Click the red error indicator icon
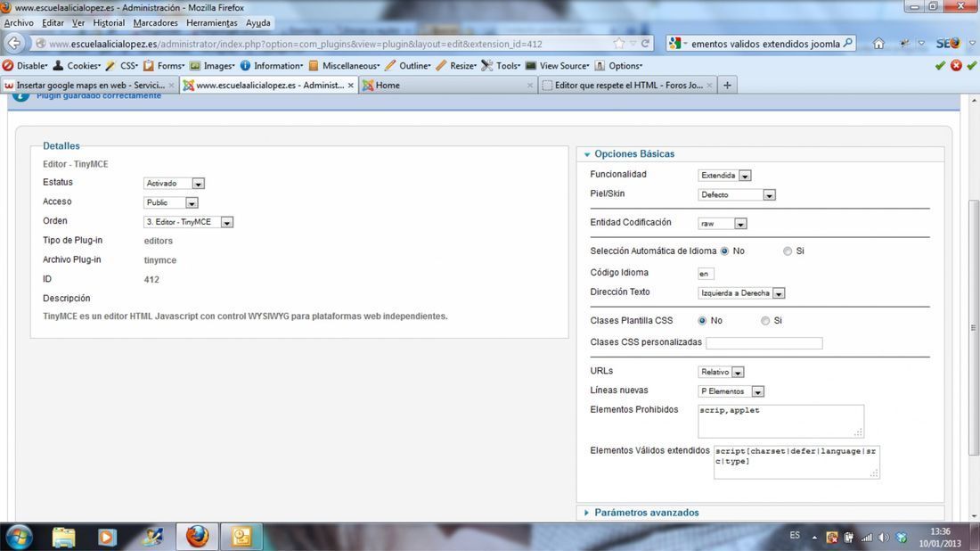 pos(956,65)
